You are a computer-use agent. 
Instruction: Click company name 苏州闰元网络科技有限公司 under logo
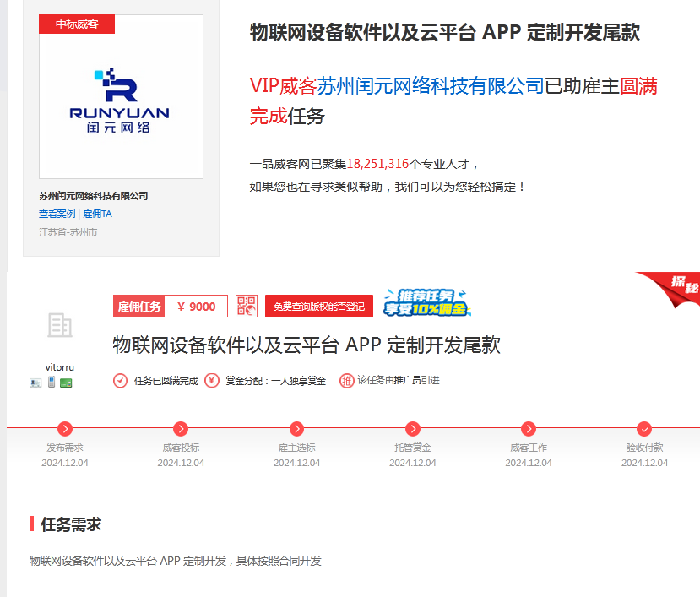click(x=93, y=196)
